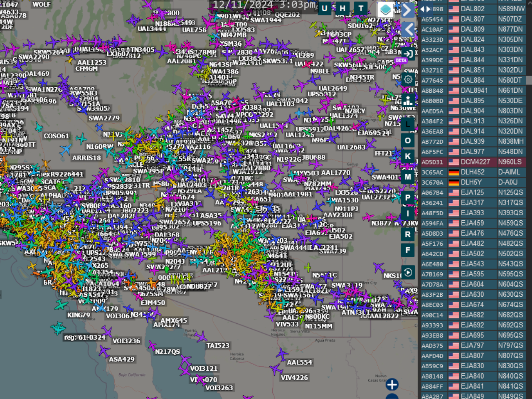The image size is (532, 399).
Task: Click the German flag in the DLH452 row
Action: [x=454, y=172]
